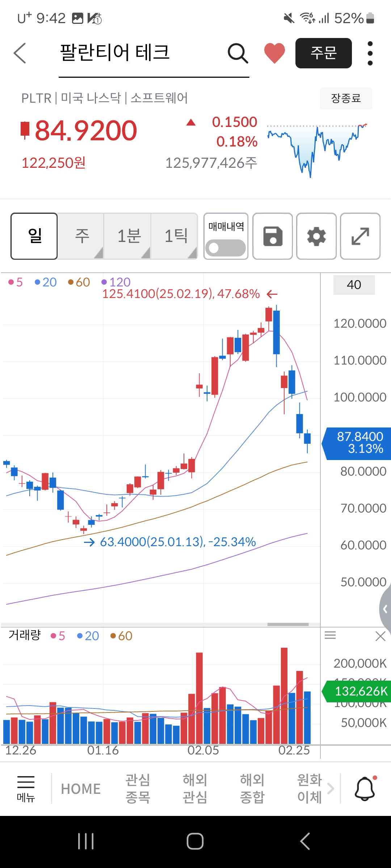The height and width of the screenshot is (868, 391).
Task: Tap the battery indicator in status bar
Action: pyautogui.click(x=370, y=18)
